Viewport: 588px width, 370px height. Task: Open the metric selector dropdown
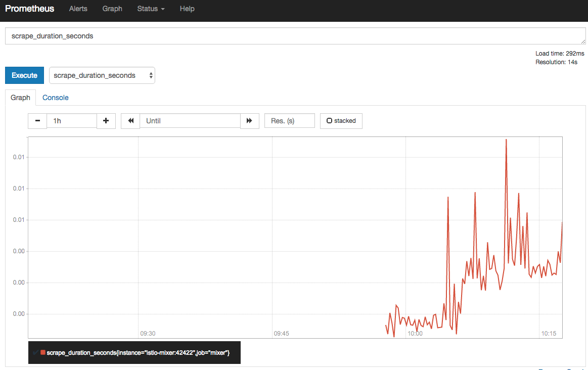click(x=102, y=75)
